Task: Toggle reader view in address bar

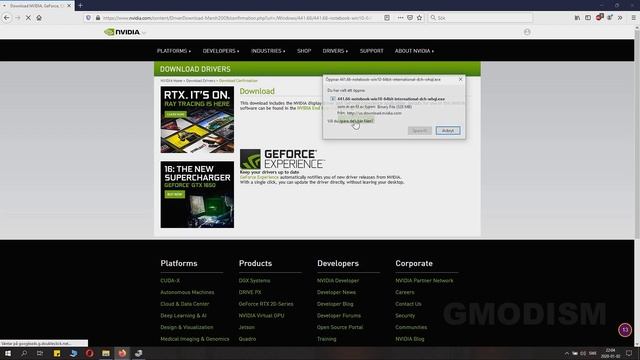Action: [387, 18]
